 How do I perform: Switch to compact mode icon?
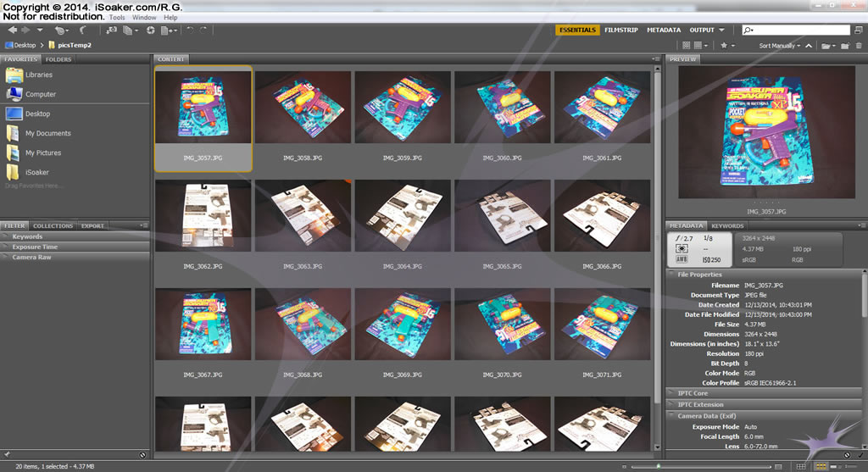[x=859, y=30]
